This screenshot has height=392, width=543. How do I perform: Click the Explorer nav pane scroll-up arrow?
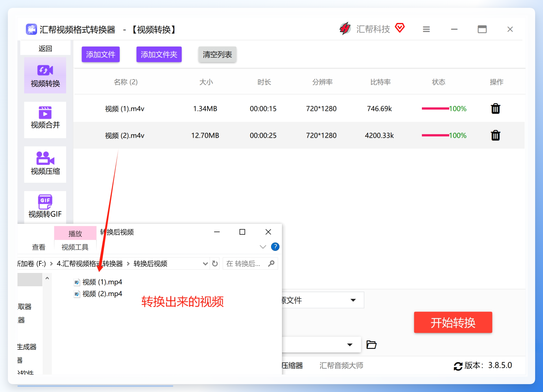[x=47, y=278]
